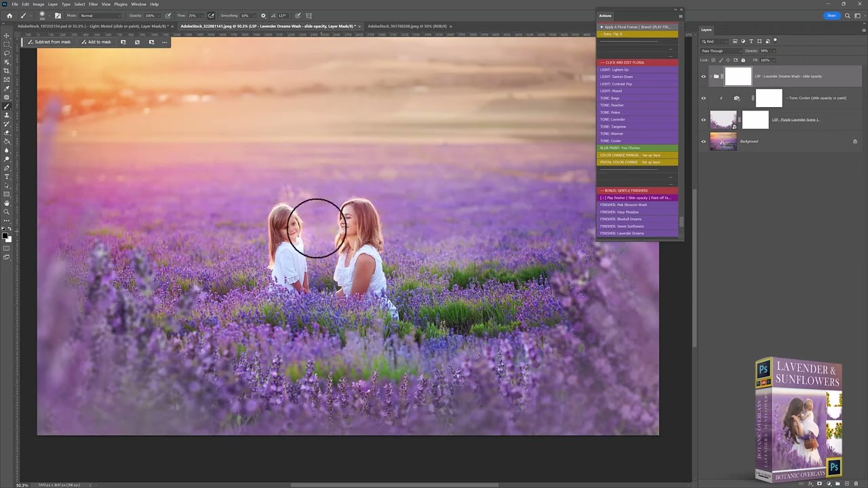Open the Image menu
The image size is (868, 488).
(x=39, y=4)
